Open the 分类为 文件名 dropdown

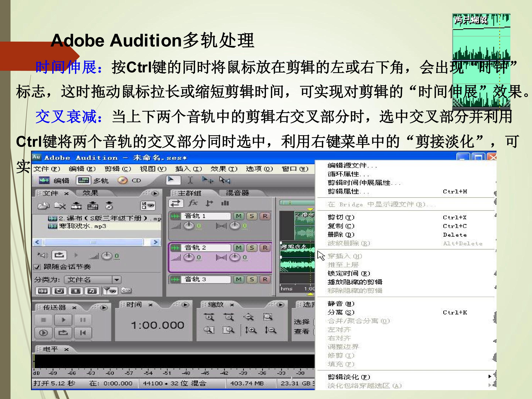117,279
